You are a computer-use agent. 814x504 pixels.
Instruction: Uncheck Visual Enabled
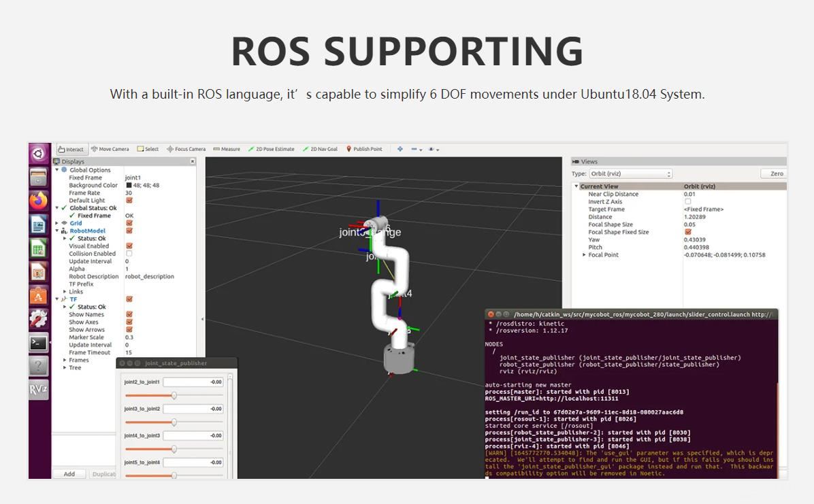point(129,246)
